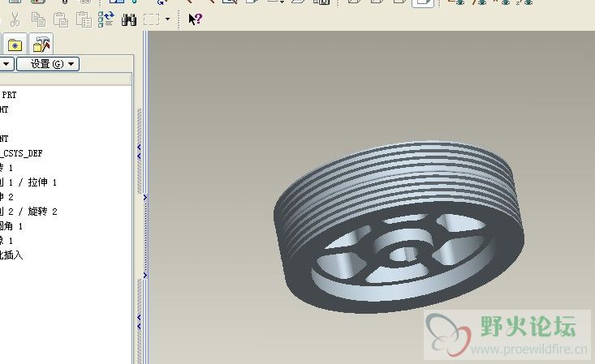
Task: Select the 此插入 insert-here marker row
Action: (11, 255)
